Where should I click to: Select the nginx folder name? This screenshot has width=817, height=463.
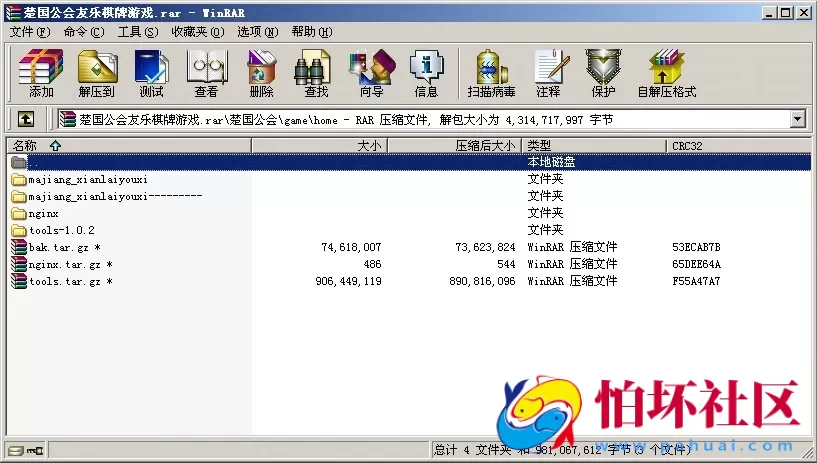pos(43,214)
